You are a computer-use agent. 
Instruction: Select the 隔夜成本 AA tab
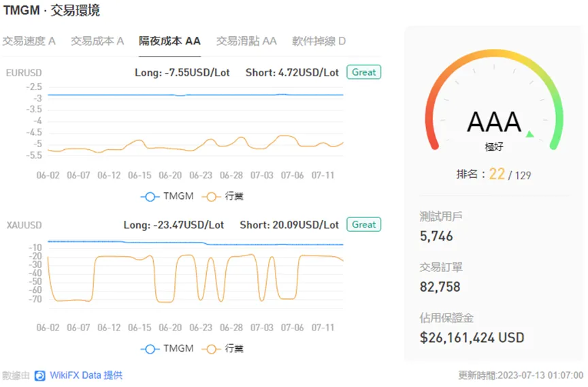tap(169, 41)
